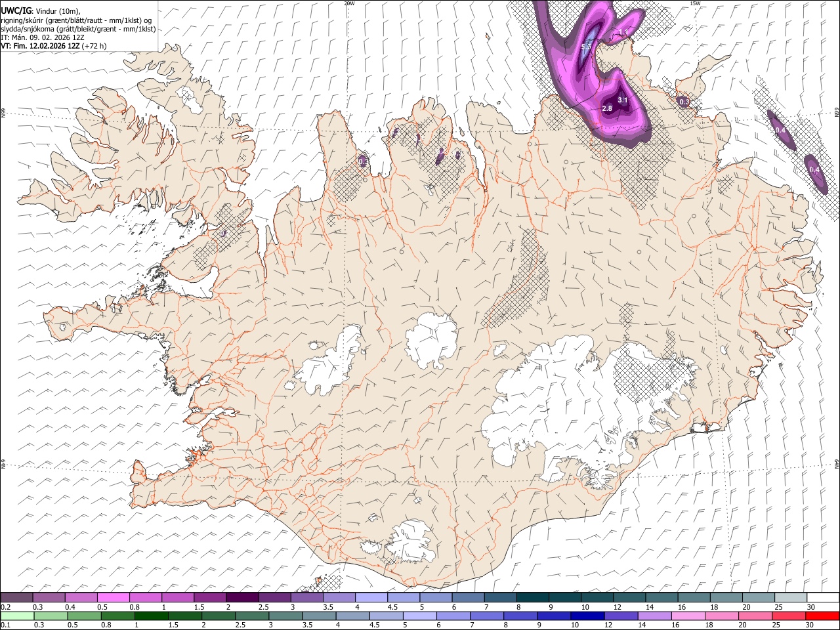Click the 15W longitude label
Screen dimensions: 840x630
click(694, 3)
